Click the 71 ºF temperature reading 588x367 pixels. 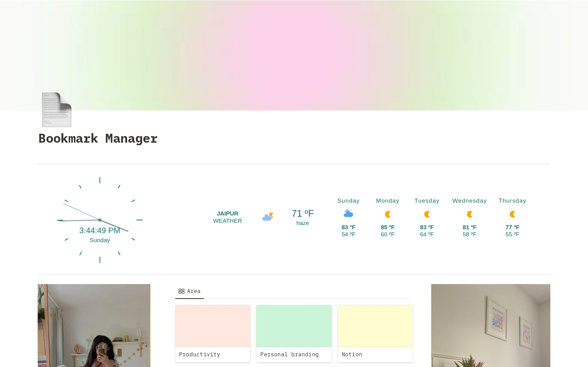302,213
